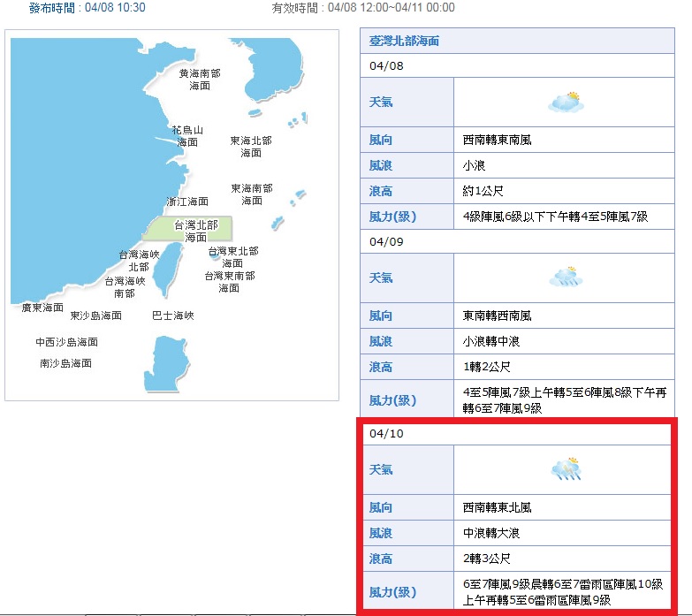Click the 東南轉西南風 wind direction cell

click(564, 316)
